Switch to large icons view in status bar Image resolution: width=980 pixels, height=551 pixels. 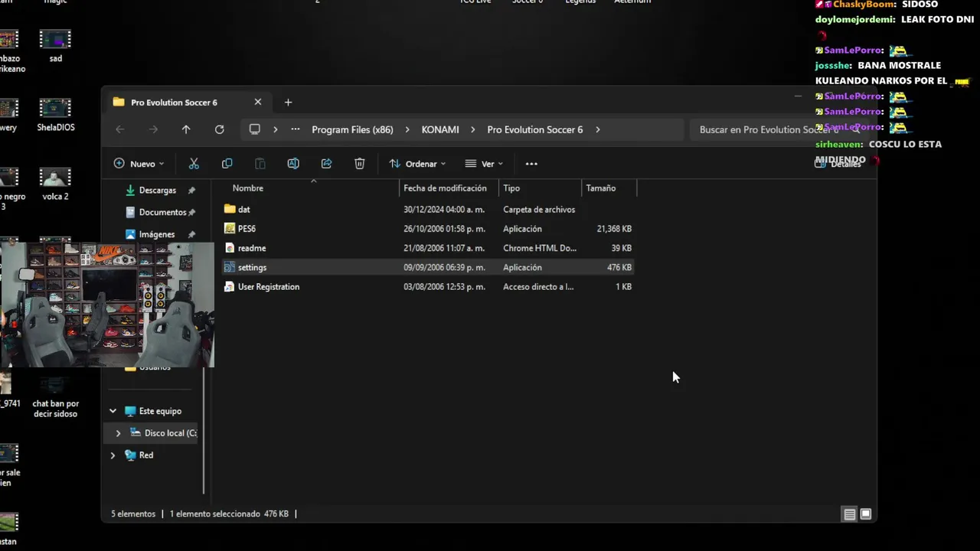coord(866,514)
